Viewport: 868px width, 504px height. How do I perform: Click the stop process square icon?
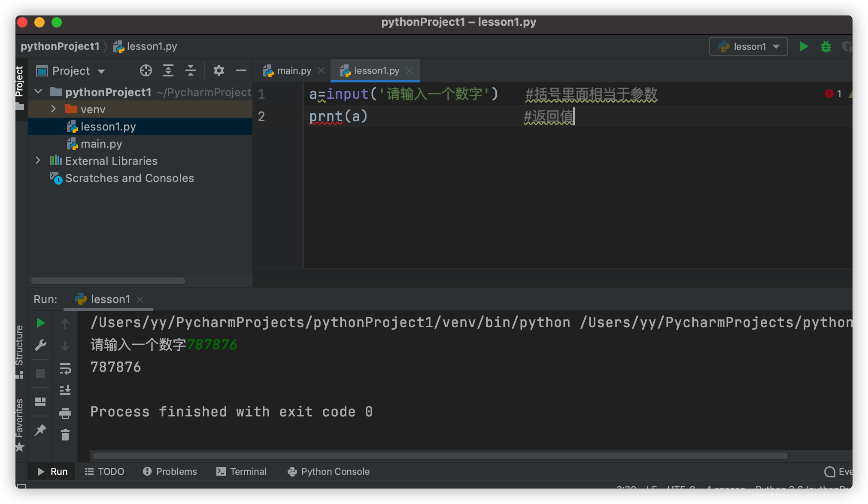[x=40, y=373]
